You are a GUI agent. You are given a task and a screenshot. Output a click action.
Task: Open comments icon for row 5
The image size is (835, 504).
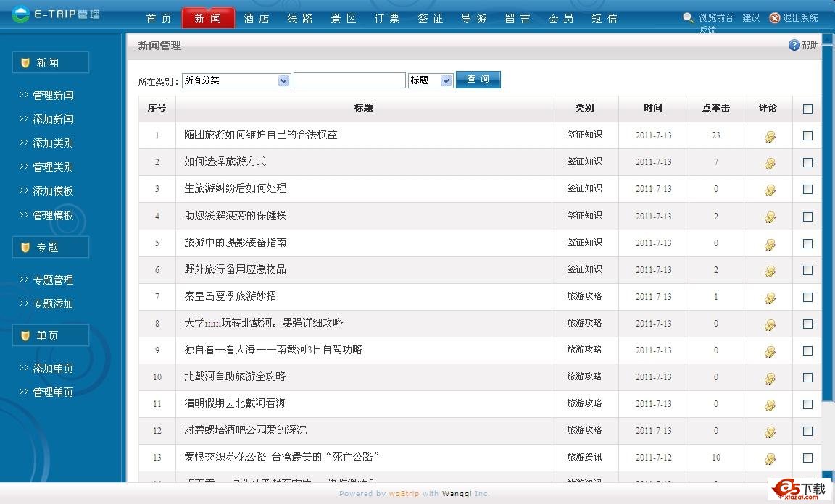coord(770,244)
